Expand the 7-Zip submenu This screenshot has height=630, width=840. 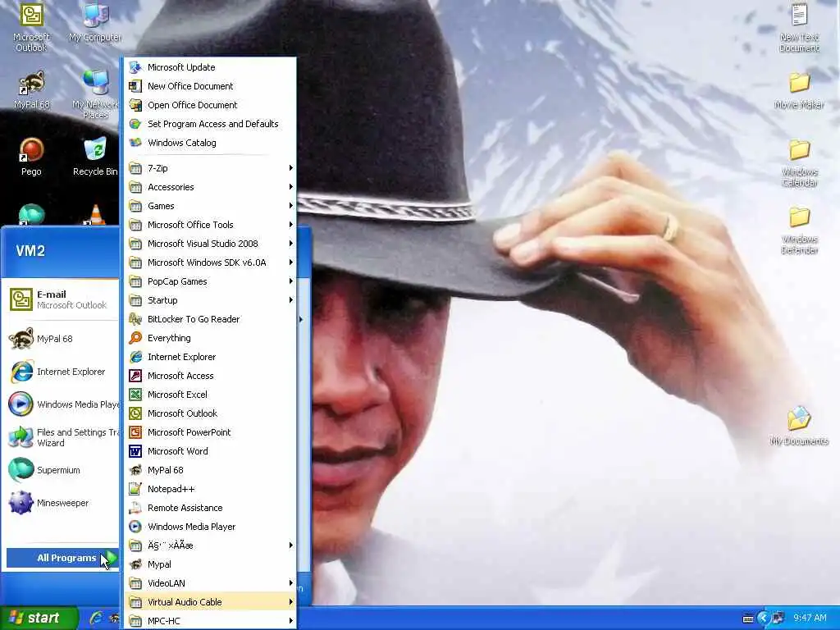210,168
